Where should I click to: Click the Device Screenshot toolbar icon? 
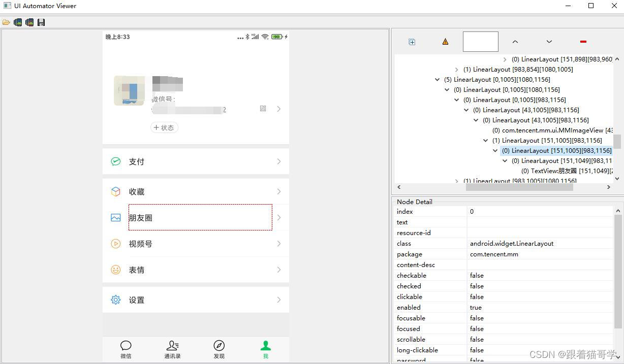[x=18, y=22]
